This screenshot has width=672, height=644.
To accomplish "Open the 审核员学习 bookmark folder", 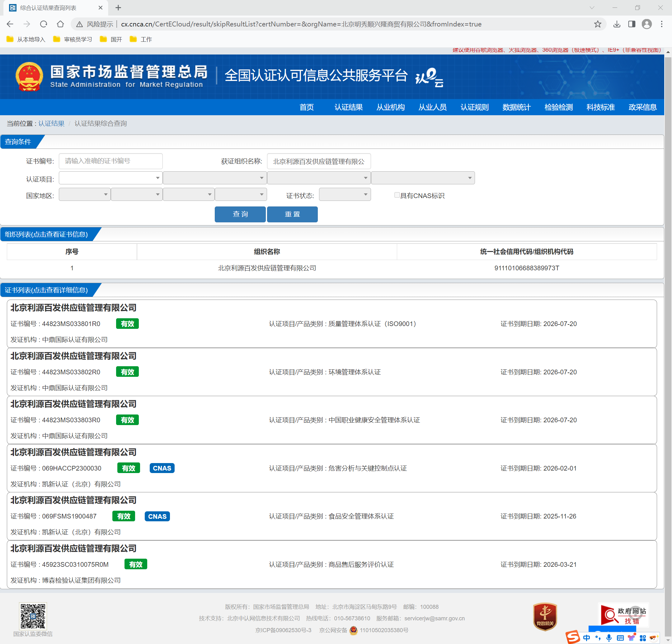I will pyautogui.click(x=73, y=40).
